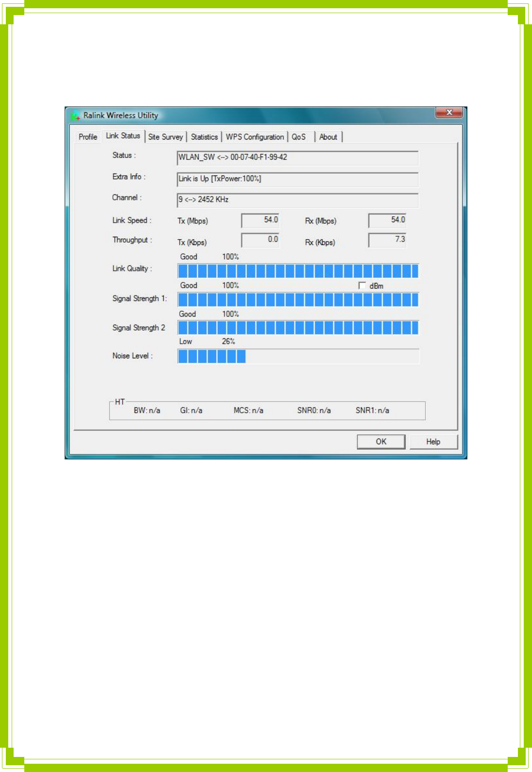The height and width of the screenshot is (772, 532).
Task: Click the Tx (Kbps) throughput value 0.0
Action: pos(260,240)
